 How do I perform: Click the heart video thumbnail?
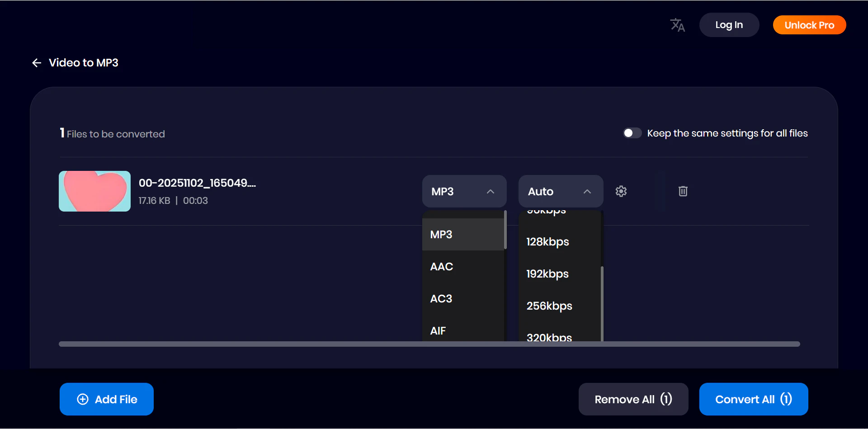click(x=94, y=191)
